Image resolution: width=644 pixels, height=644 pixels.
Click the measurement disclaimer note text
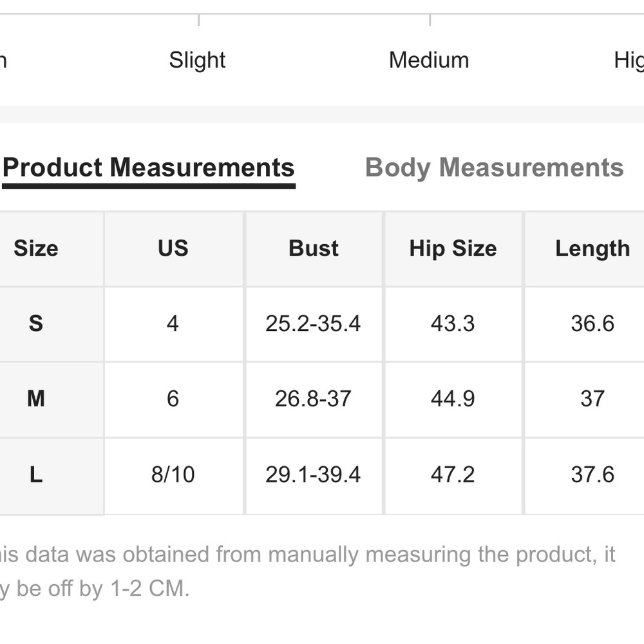308,571
